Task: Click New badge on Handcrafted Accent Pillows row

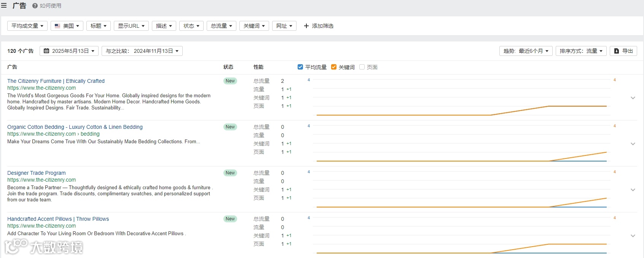Action: 230,219
